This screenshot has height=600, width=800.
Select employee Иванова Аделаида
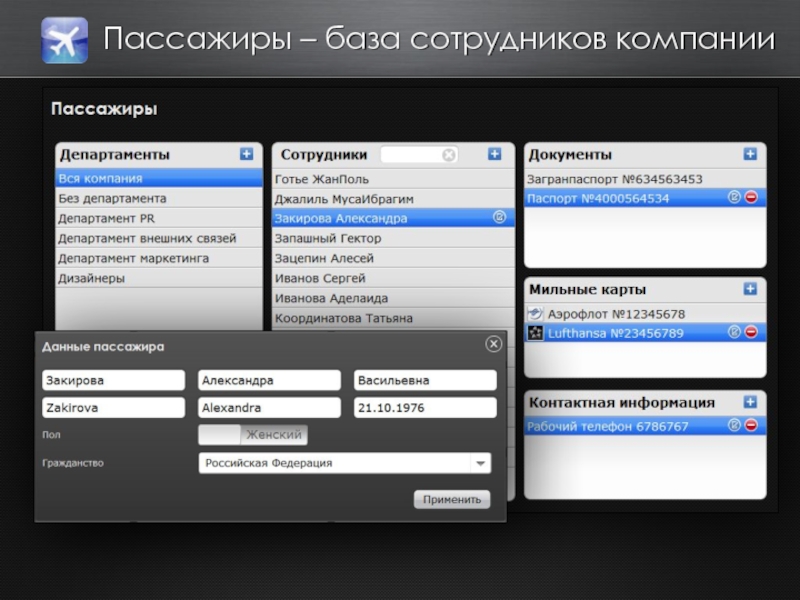pyautogui.click(x=393, y=298)
